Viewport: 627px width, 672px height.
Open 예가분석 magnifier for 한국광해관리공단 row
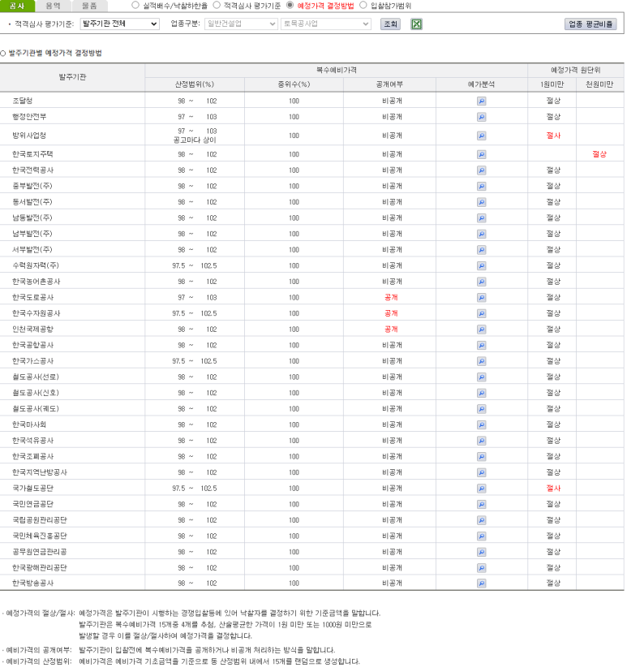point(481,568)
